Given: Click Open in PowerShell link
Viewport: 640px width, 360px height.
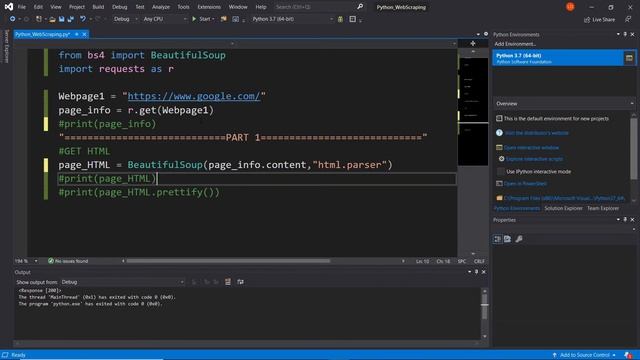Looking at the screenshot, I should (525, 184).
